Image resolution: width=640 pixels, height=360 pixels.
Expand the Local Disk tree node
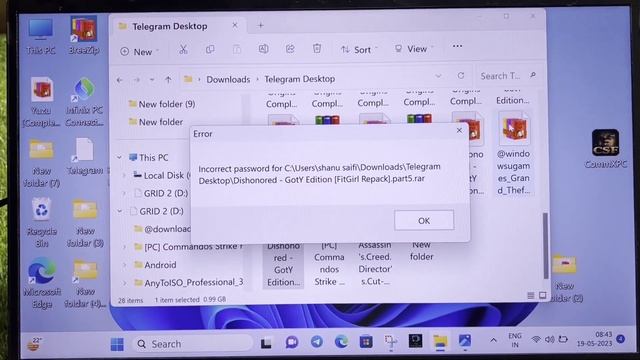[124, 176]
